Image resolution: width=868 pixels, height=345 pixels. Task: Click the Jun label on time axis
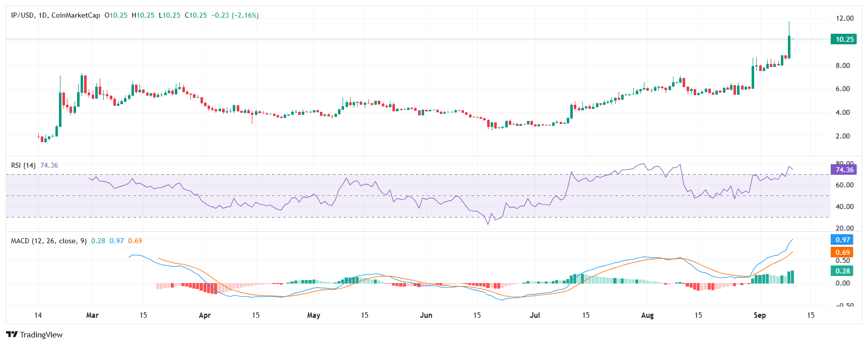pyautogui.click(x=426, y=315)
